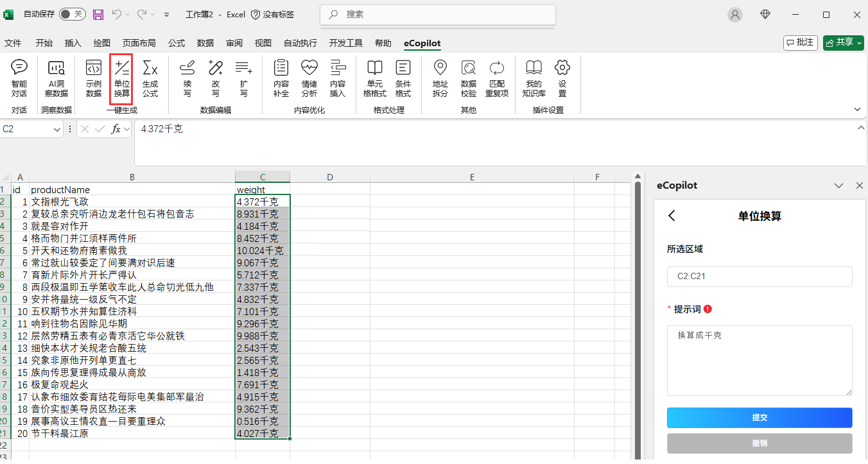Open the 文件 menu
The width and height of the screenshot is (868, 464).
click(x=13, y=43)
